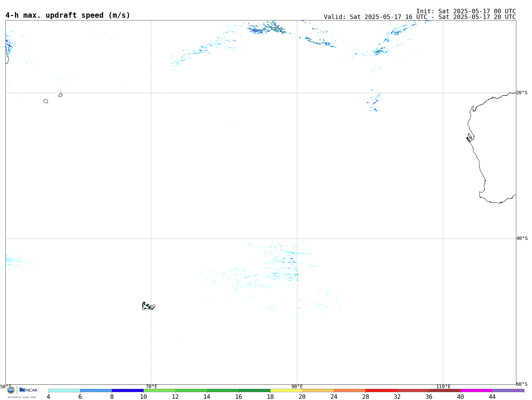Click the light green 10-12 colorbar swatch
Image resolution: width=532 pixels, height=400 pixels.
click(x=159, y=390)
